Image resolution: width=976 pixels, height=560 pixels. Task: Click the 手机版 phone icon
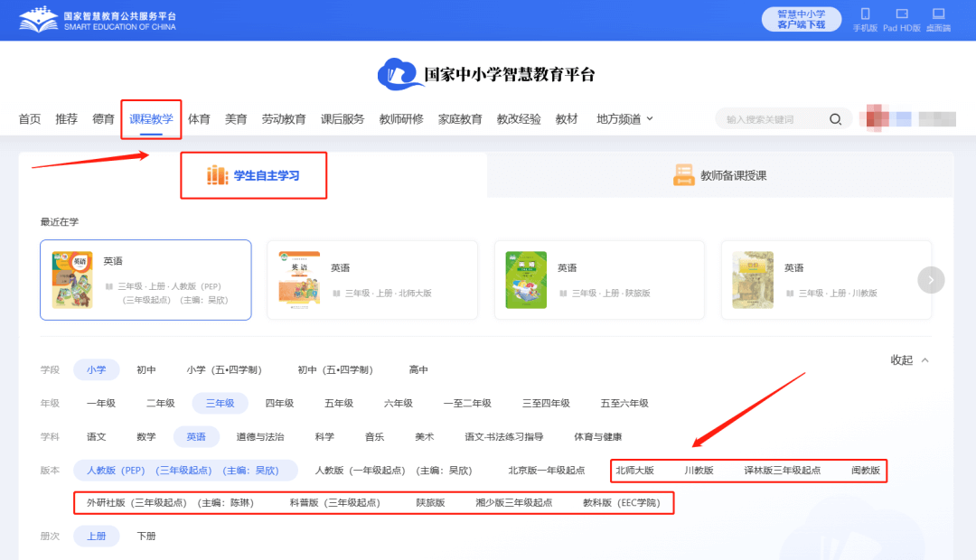pos(865,14)
